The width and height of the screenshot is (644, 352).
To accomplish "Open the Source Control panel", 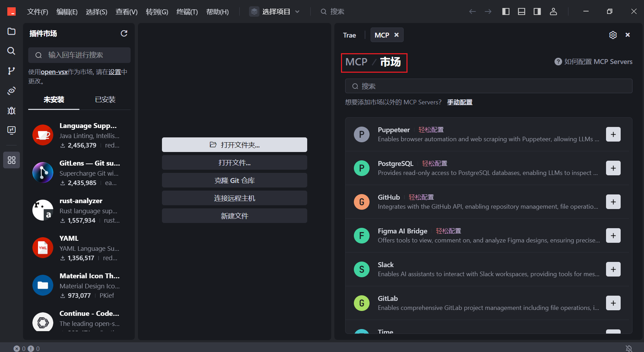I will 11,71.
